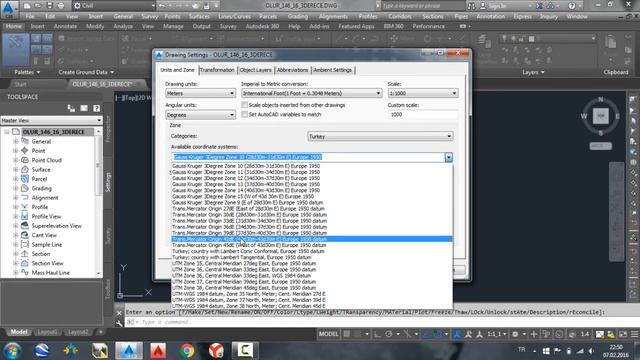Open Google Chrome from taskbar
640x360 pixels.
[x=187, y=351]
